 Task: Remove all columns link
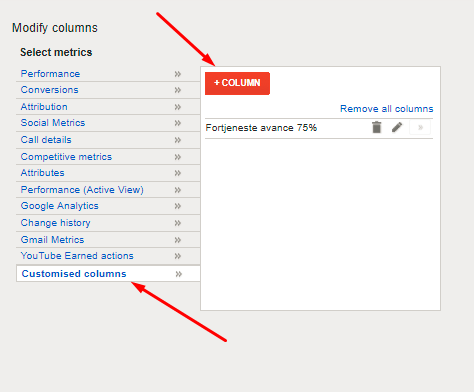tap(387, 109)
